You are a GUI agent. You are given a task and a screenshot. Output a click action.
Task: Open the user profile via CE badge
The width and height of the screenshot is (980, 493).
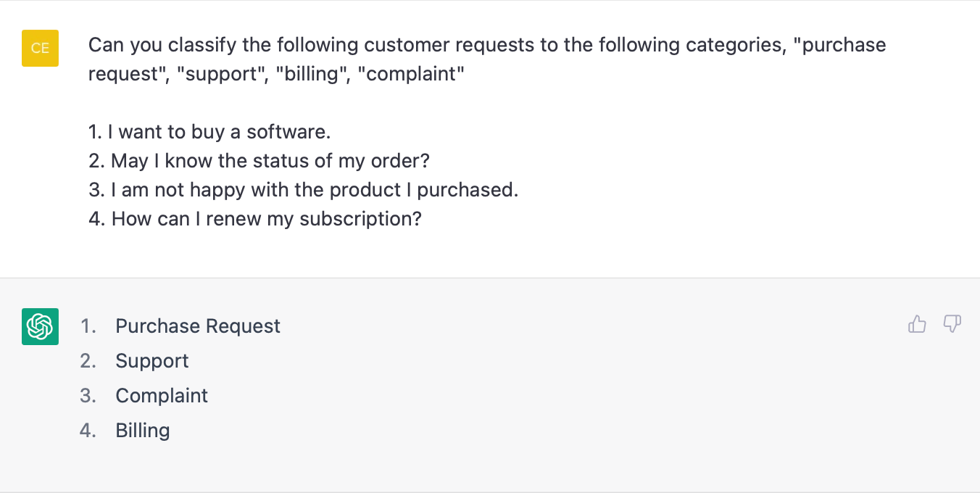point(40,48)
